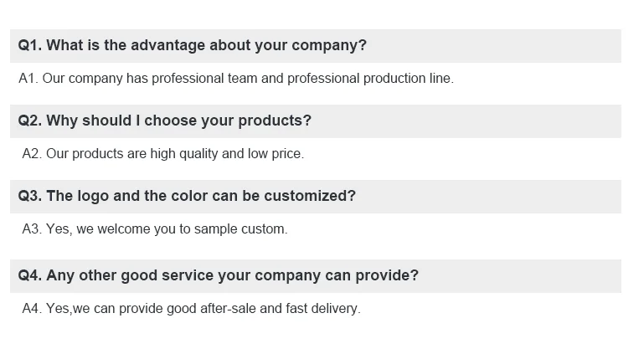Click the 'A4.' answer label

coord(32,309)
